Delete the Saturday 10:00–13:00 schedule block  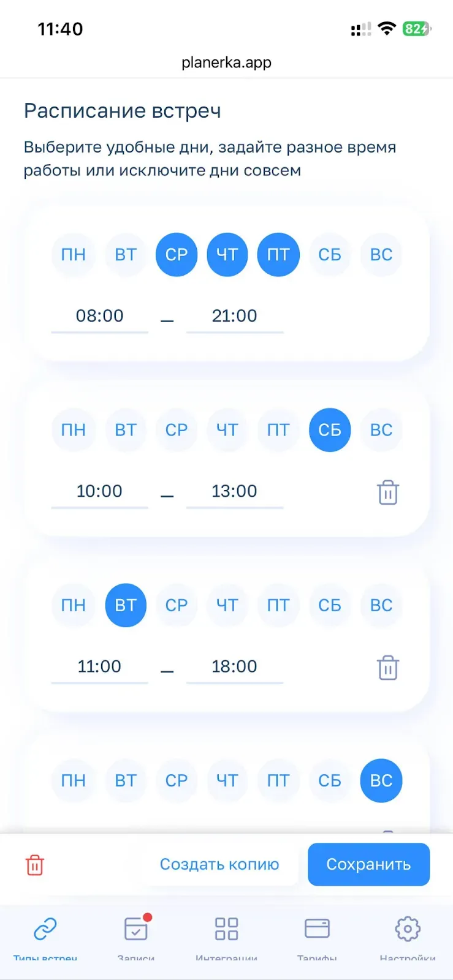(x=387, y=492)
